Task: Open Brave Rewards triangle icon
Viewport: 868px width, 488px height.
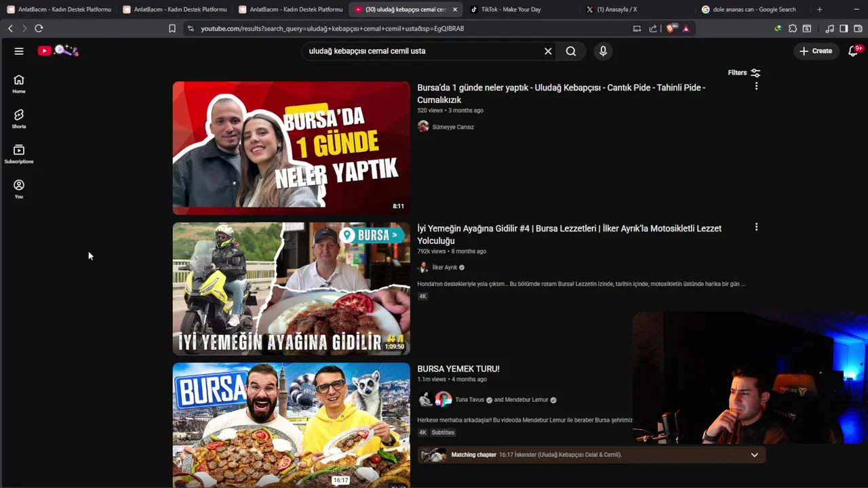Action: pyautogui.click(x=686, y=28)
